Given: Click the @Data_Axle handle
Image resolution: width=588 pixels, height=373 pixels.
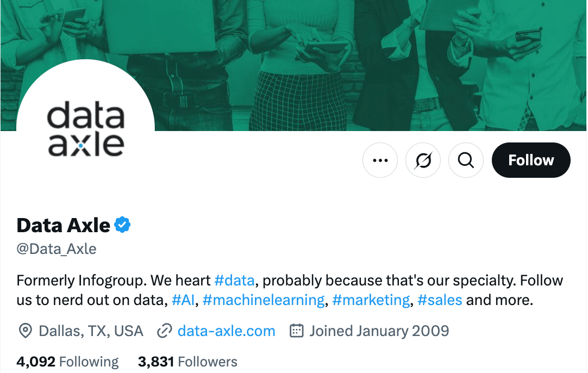Looking at the screenshot, I should (56, 248).
